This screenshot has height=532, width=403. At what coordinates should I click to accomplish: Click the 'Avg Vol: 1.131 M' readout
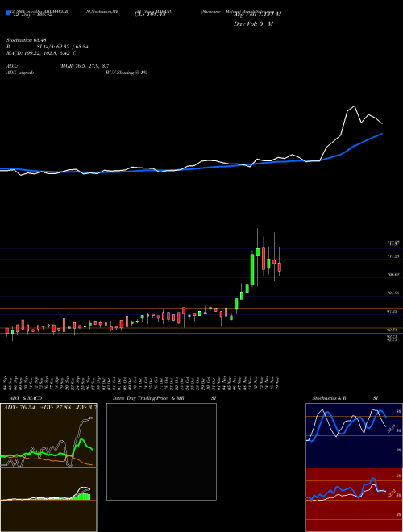click(x=257, y=15)
